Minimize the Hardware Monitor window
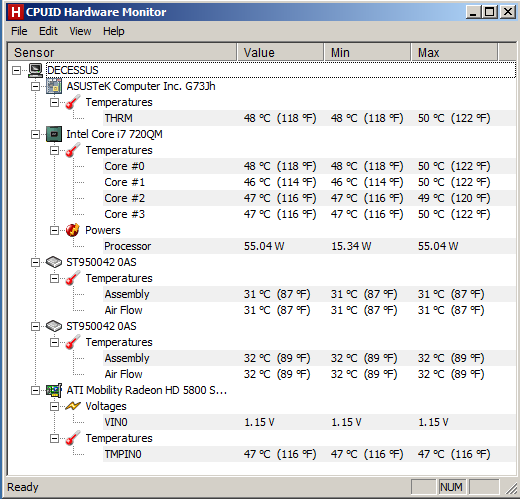Viewport: 520px width, 499px height. click(x=474, y=12)
